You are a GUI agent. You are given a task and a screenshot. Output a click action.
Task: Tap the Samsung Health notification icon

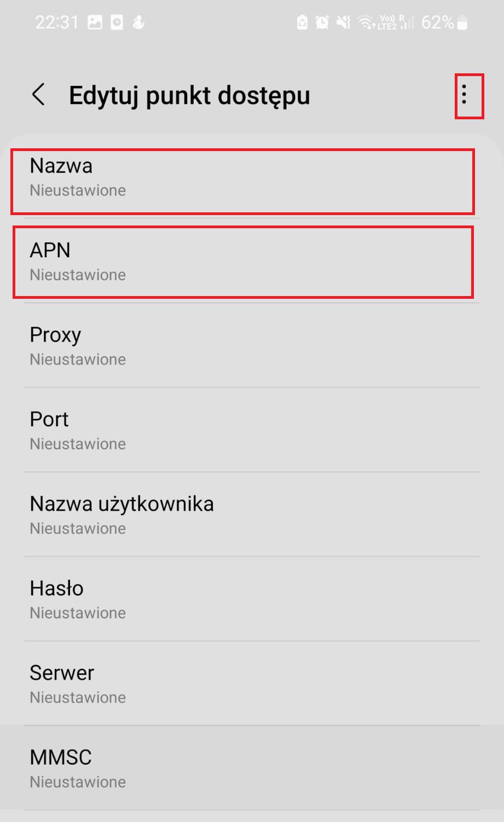click(x=138, y=22)
